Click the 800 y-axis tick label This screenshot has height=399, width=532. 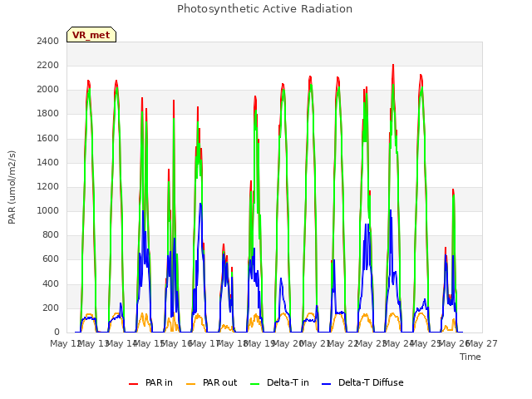pyautogui.click(x=51, y=235)
